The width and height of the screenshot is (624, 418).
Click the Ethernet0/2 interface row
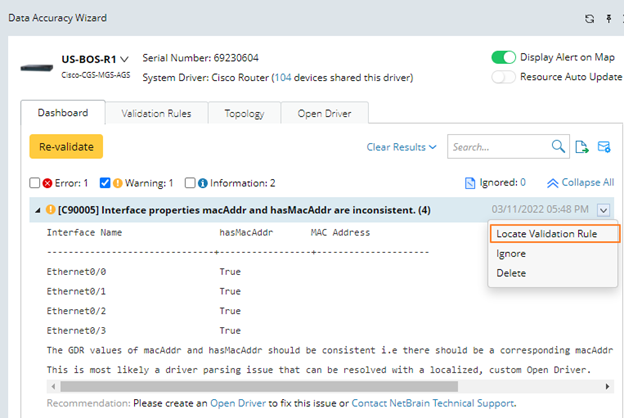coord(143,311)
